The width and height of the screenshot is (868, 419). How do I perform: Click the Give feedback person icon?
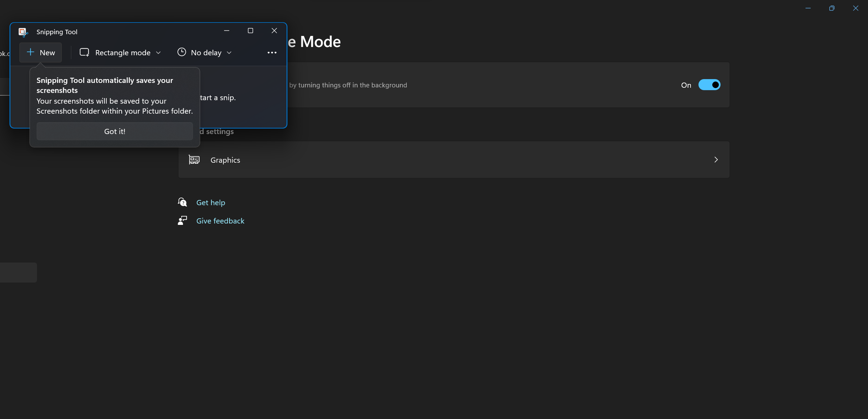click(x=182, y=220)
